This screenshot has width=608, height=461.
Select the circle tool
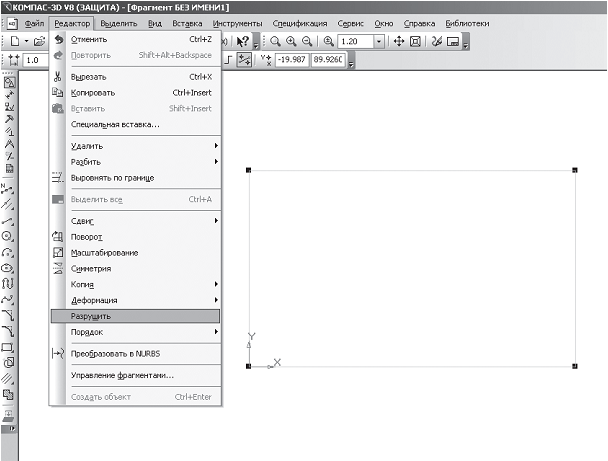(x=8, y=237)
